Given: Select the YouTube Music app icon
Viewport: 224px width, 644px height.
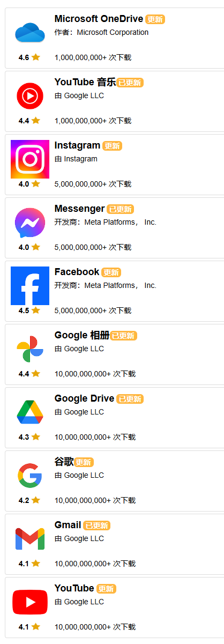Looking at the screenshot, I should coord(30,96).
